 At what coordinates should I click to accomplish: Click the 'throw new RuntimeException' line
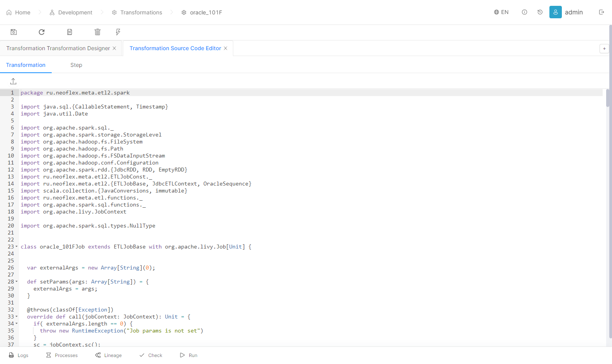[122, 331]
